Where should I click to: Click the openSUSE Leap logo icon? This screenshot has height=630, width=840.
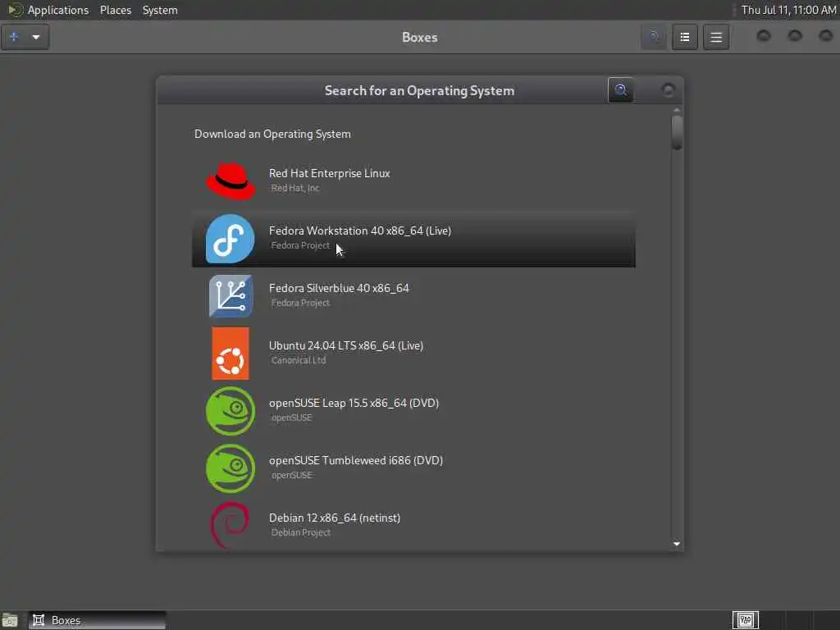coord(231,411)
